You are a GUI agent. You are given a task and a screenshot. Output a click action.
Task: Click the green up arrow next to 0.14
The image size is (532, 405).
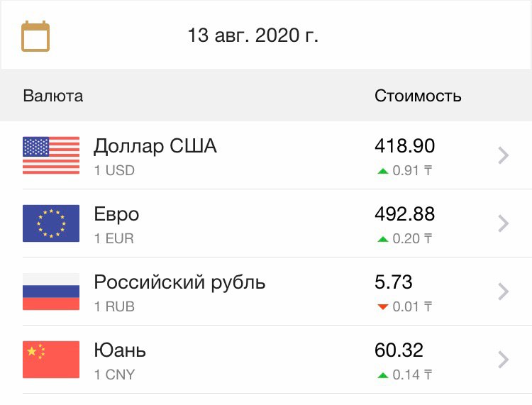pyautogui.click(x=383, y=375)
